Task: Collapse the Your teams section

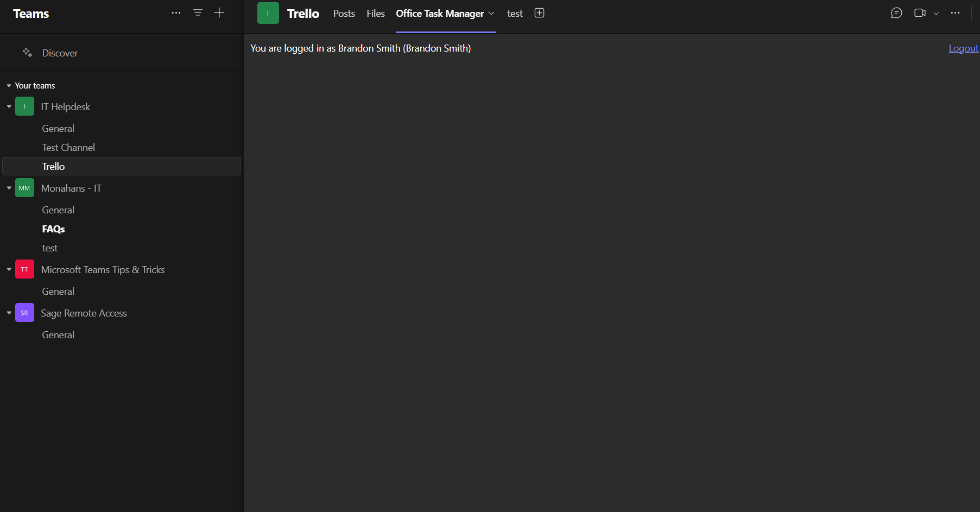Action: click(9, 86)
